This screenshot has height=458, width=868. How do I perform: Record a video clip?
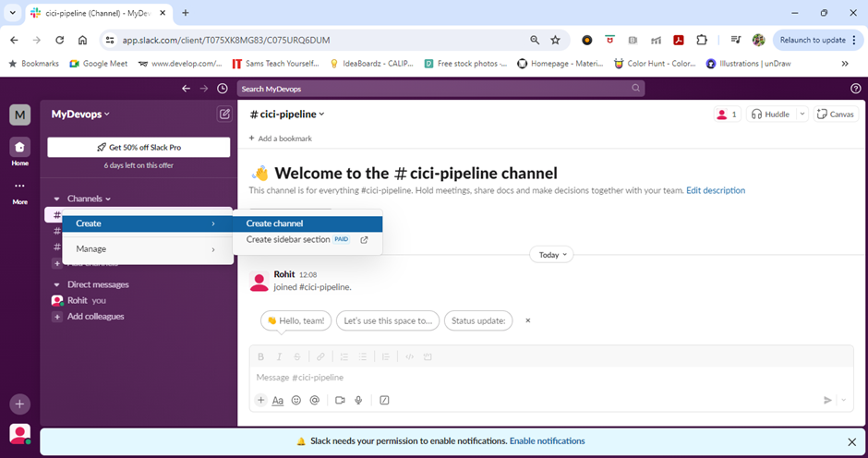[340, 400]
